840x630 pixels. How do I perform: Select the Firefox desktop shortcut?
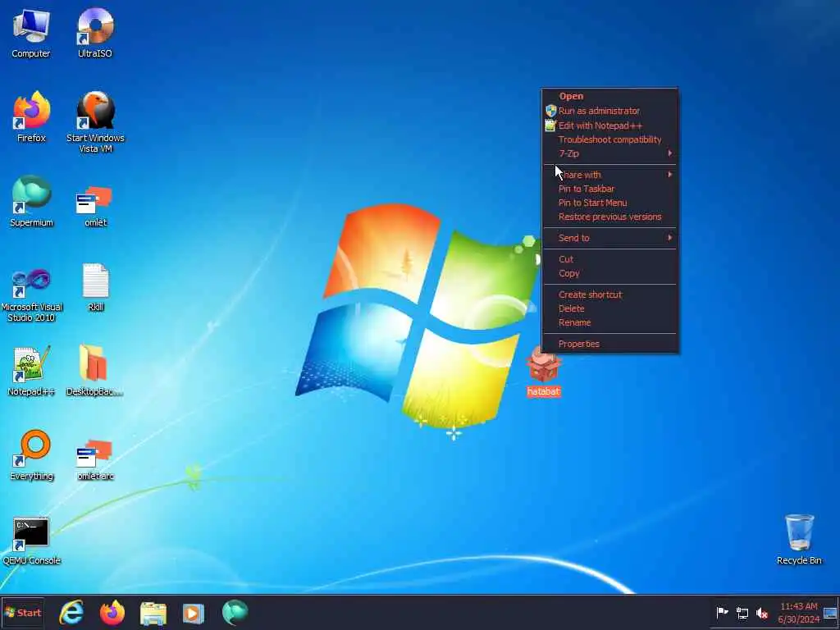coord(31,117)
